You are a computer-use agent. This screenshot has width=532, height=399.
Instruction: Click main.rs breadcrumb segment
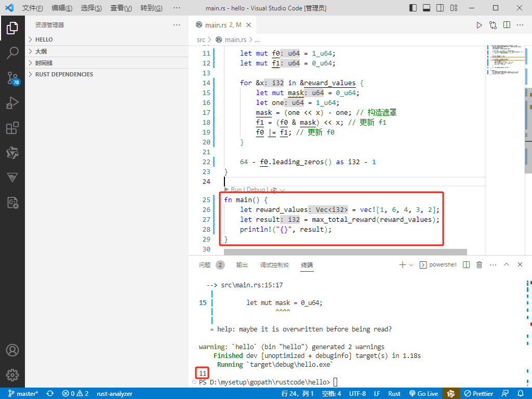click(x=235, y=39)
